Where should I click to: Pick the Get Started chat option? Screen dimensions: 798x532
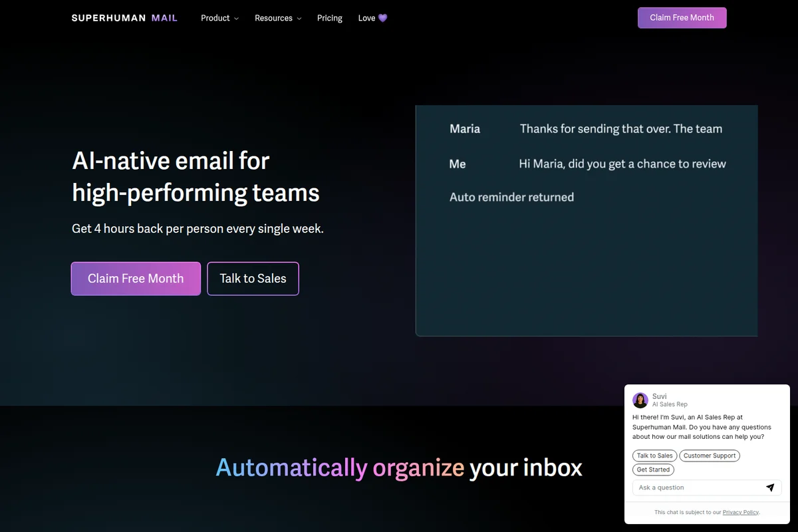(x=653, y=469)
